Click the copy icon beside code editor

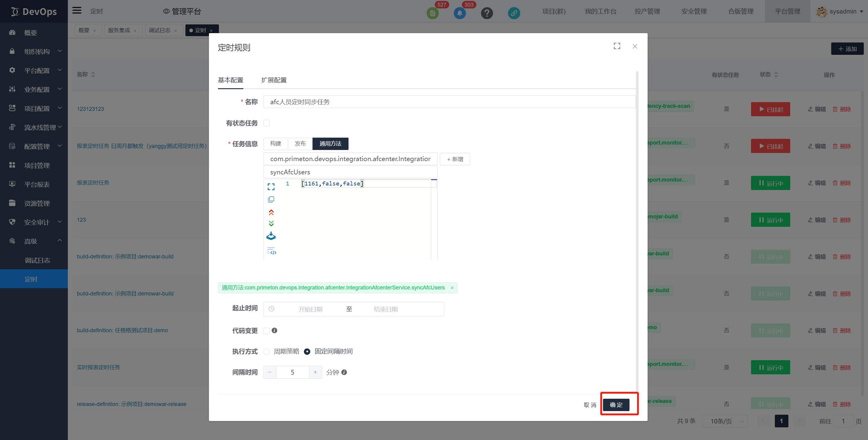point(271,199)
